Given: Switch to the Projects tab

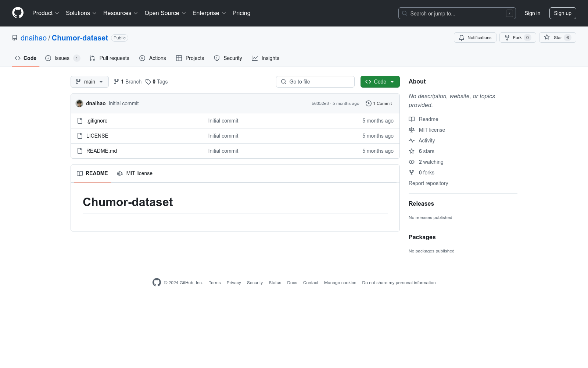Looking at the screenshot, I should [190, 58].
